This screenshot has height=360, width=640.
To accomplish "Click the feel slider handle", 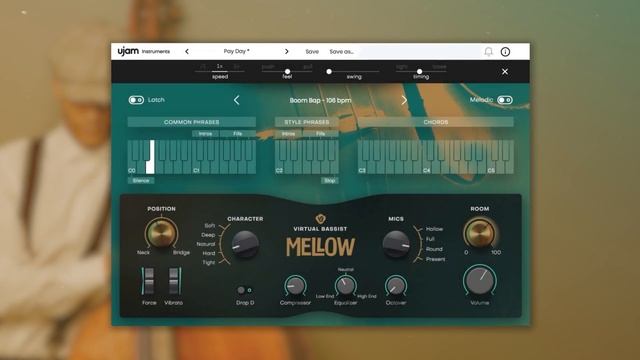I will coord(287,71).
